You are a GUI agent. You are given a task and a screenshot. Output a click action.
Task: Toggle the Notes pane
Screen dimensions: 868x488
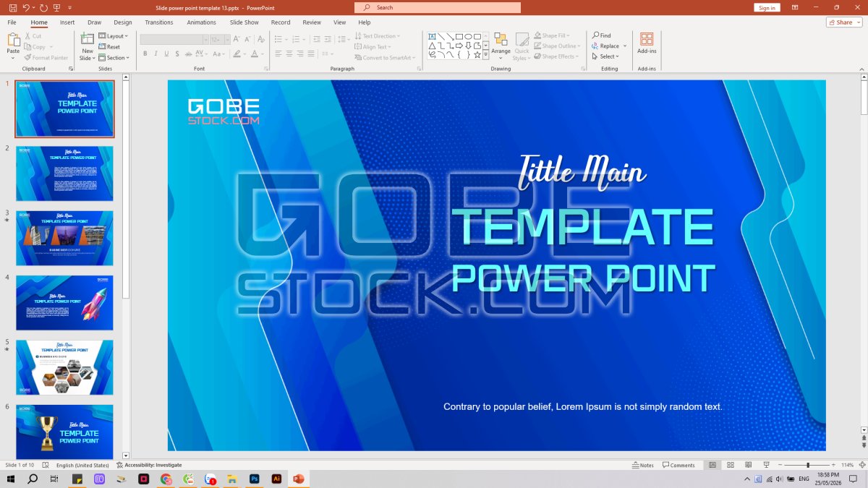coord(643,465)
